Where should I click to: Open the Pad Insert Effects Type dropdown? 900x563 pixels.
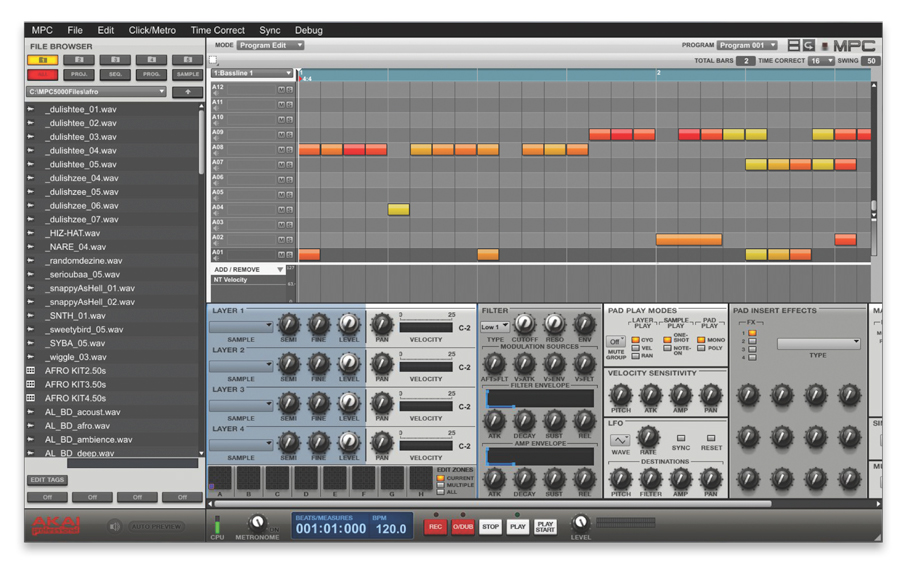[818, 343]
